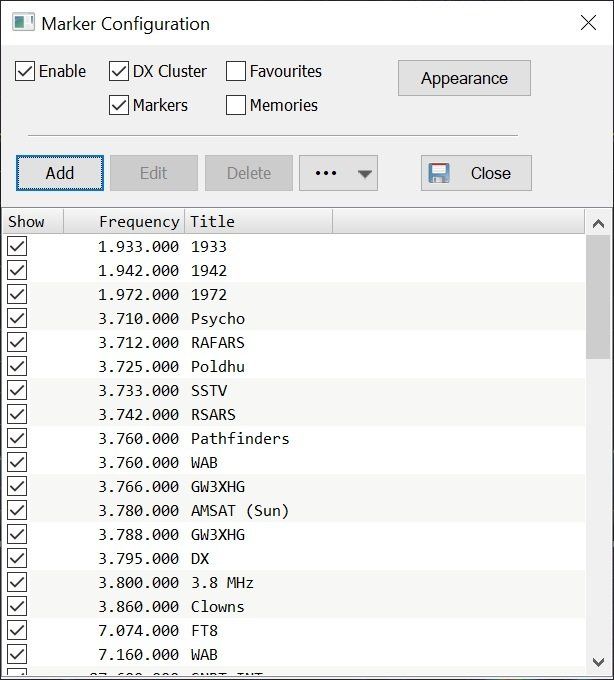
Task: Click the Marker Configuration window icon
Action: (23, 23)
